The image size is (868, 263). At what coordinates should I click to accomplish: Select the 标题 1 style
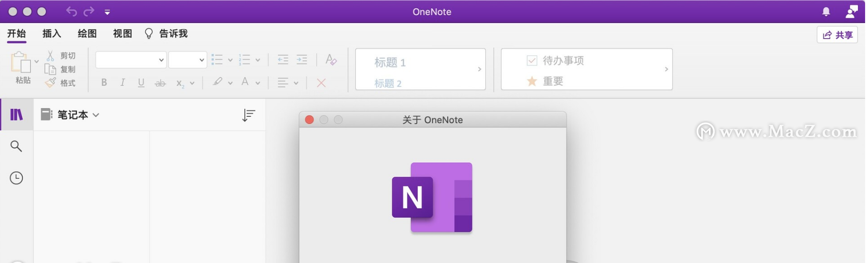pos(390,63)
